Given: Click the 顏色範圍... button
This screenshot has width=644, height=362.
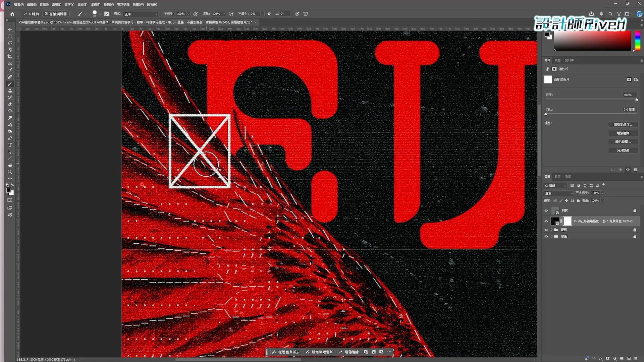Looking at the screenshot, I should tap(623, 142).
